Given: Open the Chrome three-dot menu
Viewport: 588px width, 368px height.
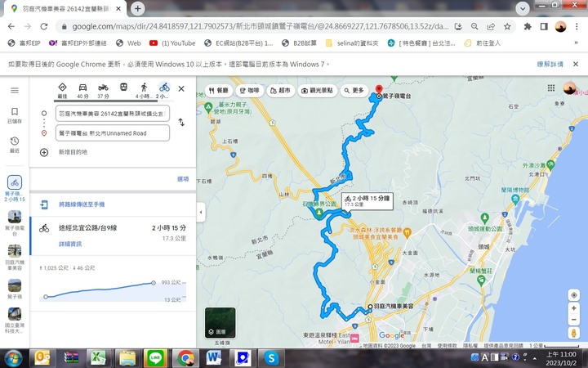Looking at the screenshot, I should [577, 26].
